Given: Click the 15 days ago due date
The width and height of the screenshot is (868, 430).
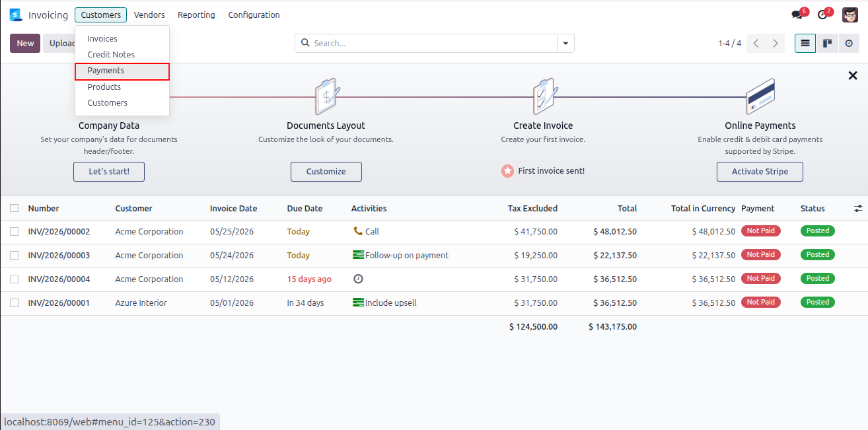Looking at the screenshot, I should (x=309, y=279).
